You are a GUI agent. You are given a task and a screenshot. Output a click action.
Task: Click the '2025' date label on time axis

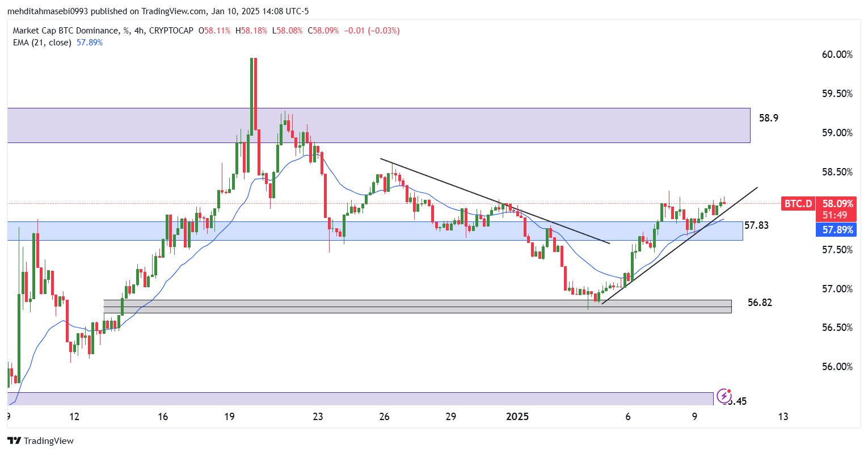(517, 417)
